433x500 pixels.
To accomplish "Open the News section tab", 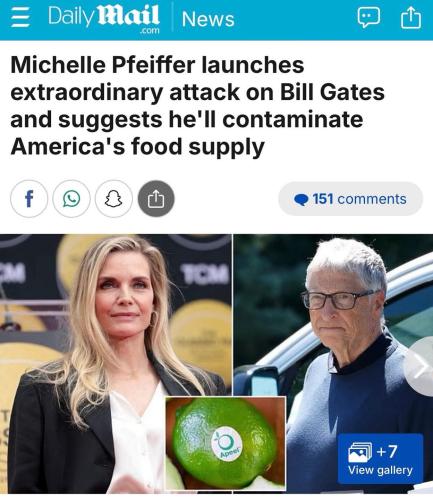I will click(208, 19).
